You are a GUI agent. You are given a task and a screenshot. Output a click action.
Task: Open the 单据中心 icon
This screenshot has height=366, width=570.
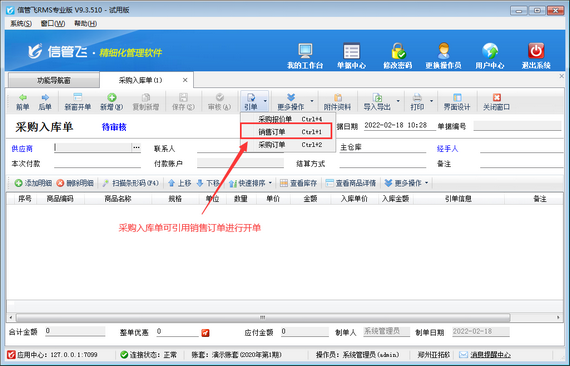pyautogui.click(x=351, y=56)
